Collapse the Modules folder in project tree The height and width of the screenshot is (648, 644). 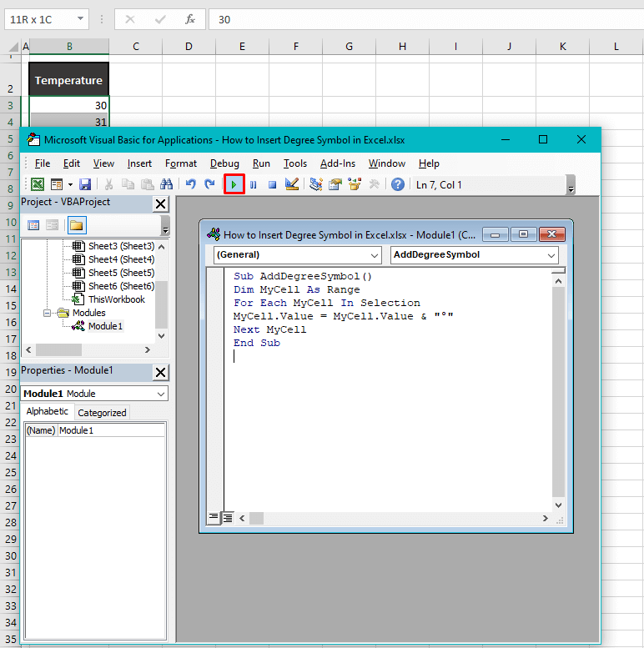[48, 314]
